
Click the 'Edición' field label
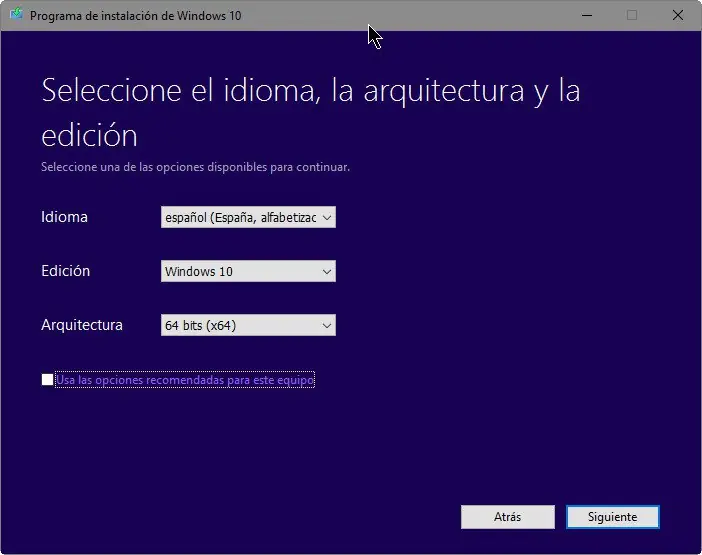coord(66,271)
